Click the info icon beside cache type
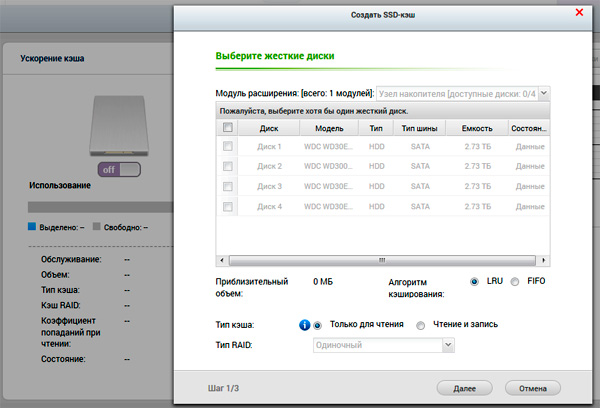 (304, 325)
